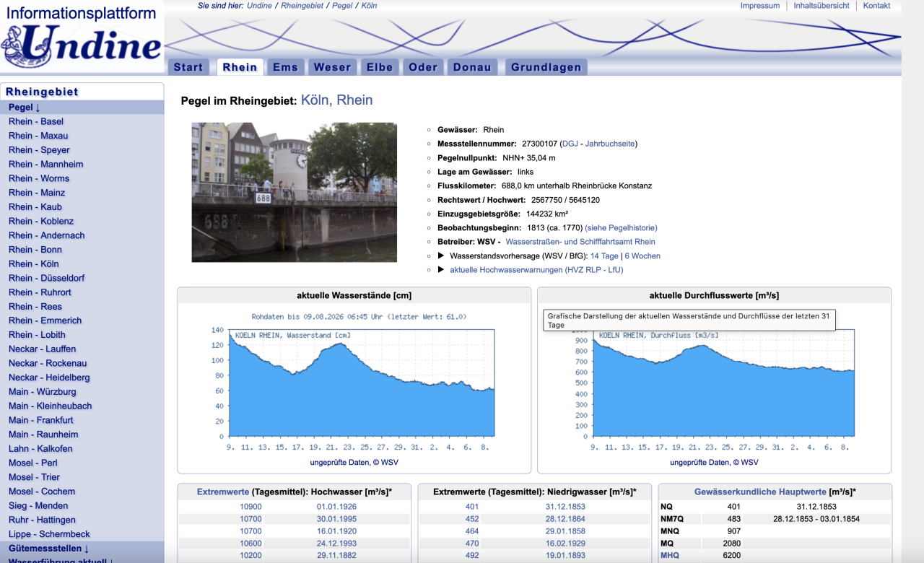924x563 pixels.
Task: Select Rhein - Maxau gauge
Action: tap(38, 136)
